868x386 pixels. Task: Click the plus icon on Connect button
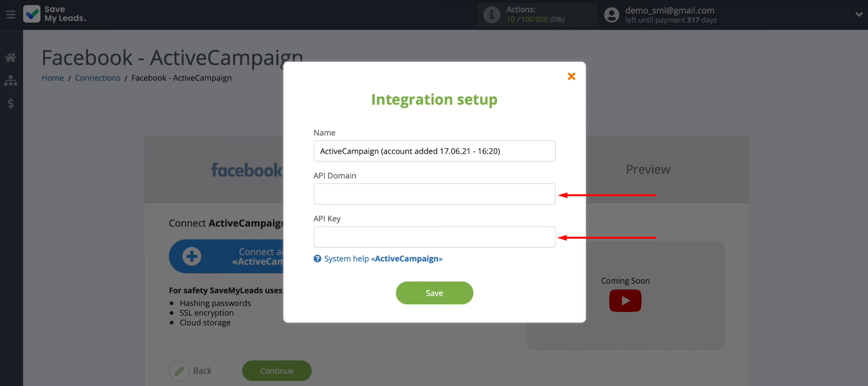tap(192, 257)
